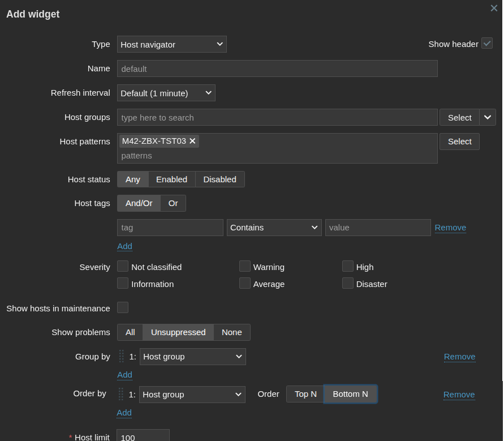Open Host groups select dropdown arrow

(488, 117)
